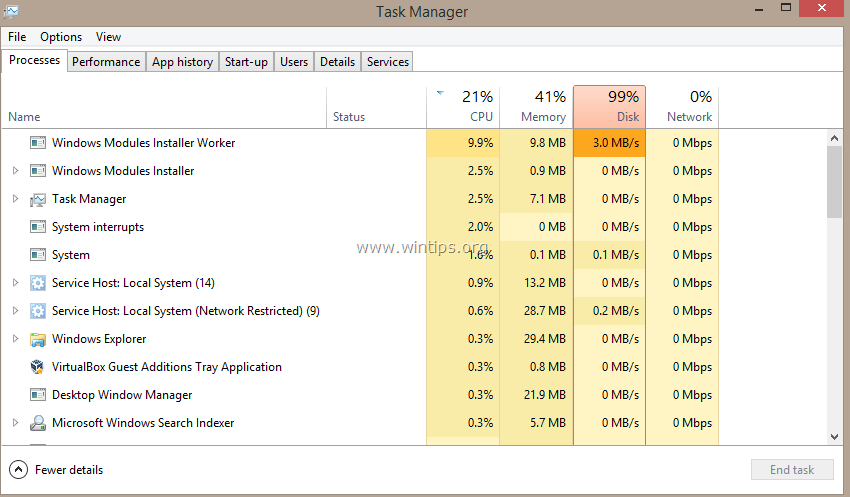Click Service Host Network Restricted gear icon
This screenshot has height=497, width=850.
(x=38, y=311)
